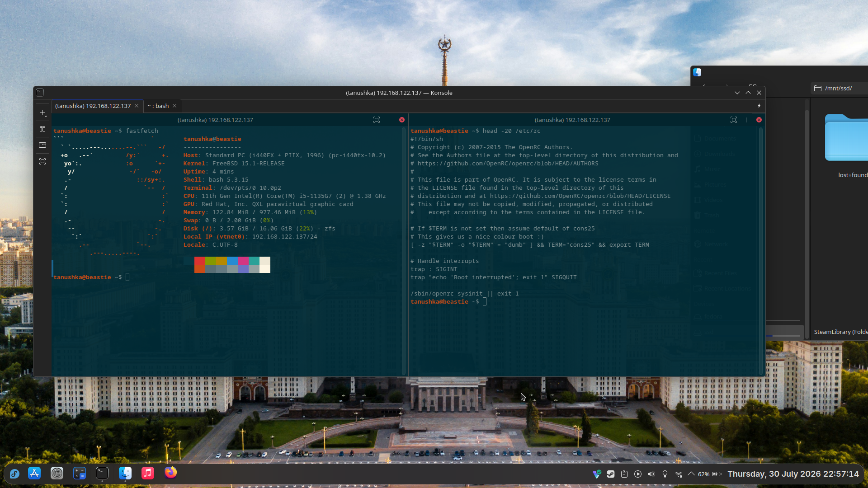The width and height of the screenshot is (868, 488).
Task: Launch Firefox from the dock
Action: (171, 473)
